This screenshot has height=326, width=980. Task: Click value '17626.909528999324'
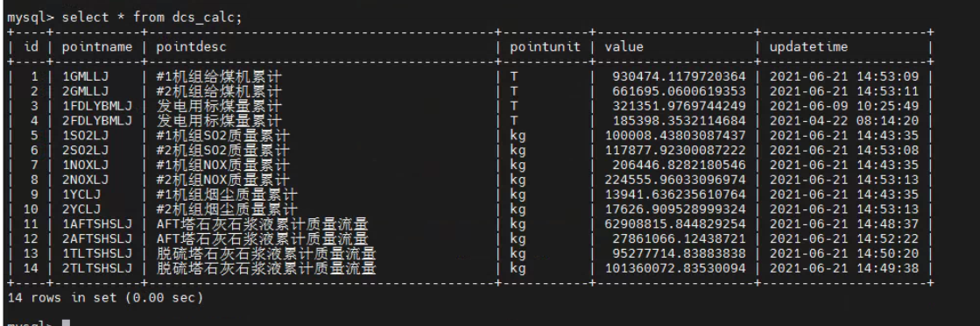click(675, 209)
